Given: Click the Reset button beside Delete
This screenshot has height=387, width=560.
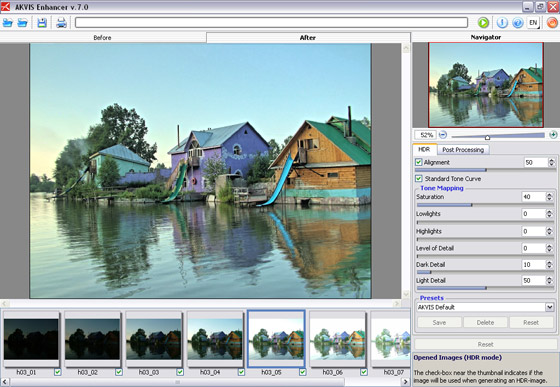Looking at the screenshot, I should (x=531, y=322).
